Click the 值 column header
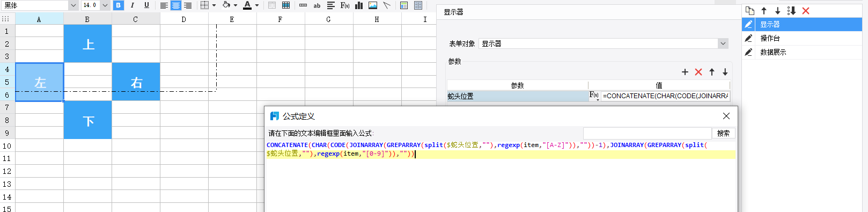This screenshot has width=868, height=212. click(x=659, y=85)
